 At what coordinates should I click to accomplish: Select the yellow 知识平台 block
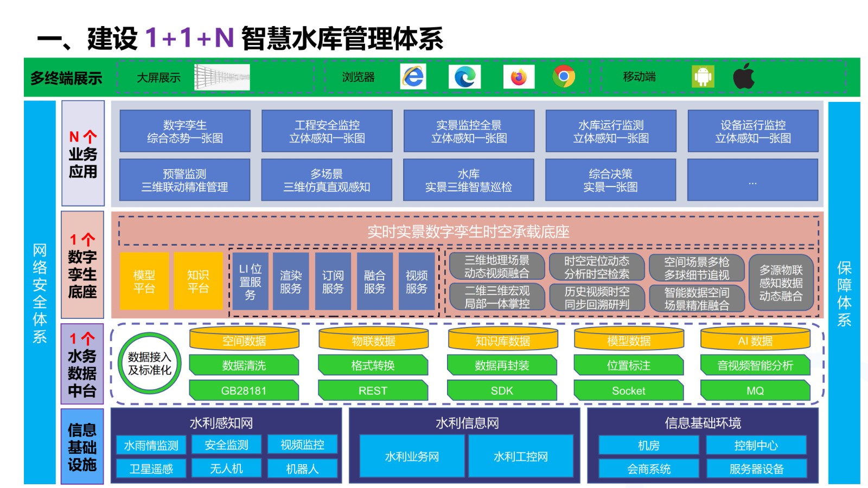198,281
